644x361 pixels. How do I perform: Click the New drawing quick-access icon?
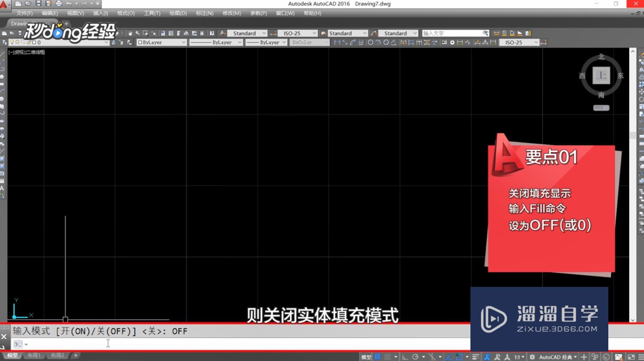[18, 4]
